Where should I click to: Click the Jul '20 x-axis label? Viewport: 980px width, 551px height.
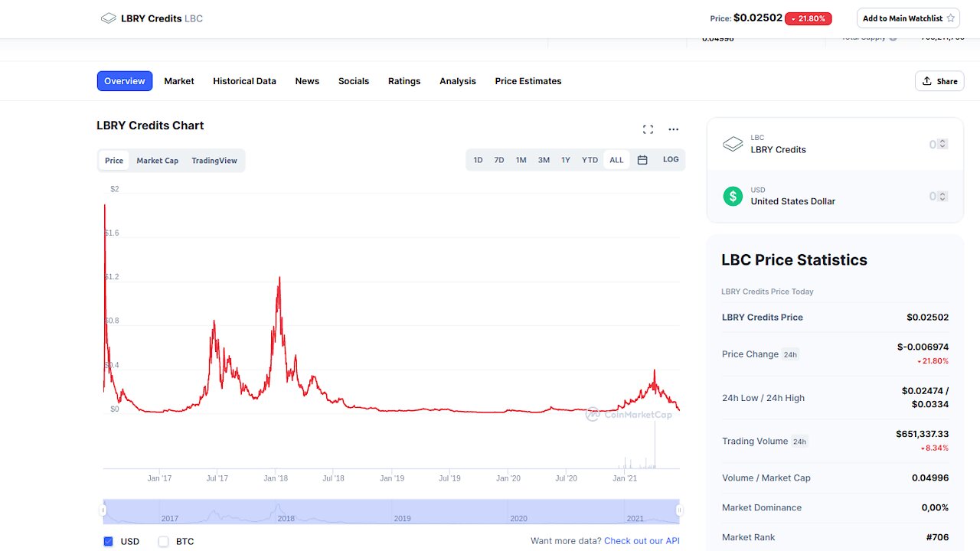[x=566, y=478]
